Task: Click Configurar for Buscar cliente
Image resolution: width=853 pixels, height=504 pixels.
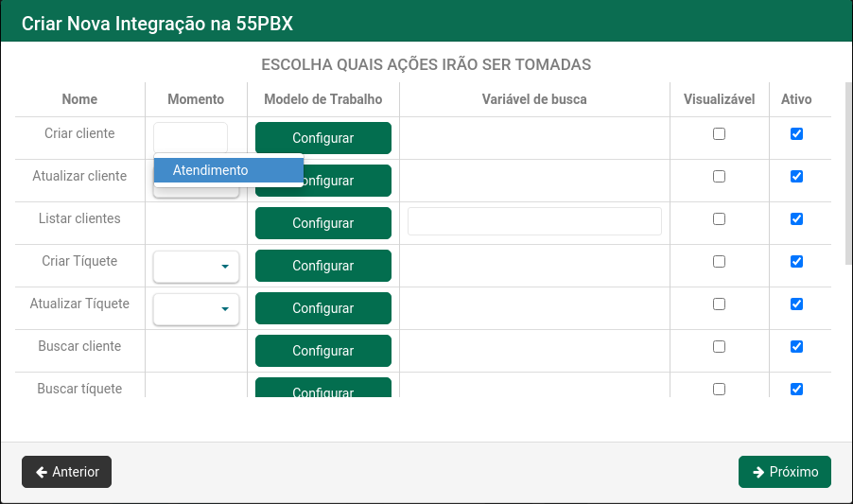Action: [323, 351]
